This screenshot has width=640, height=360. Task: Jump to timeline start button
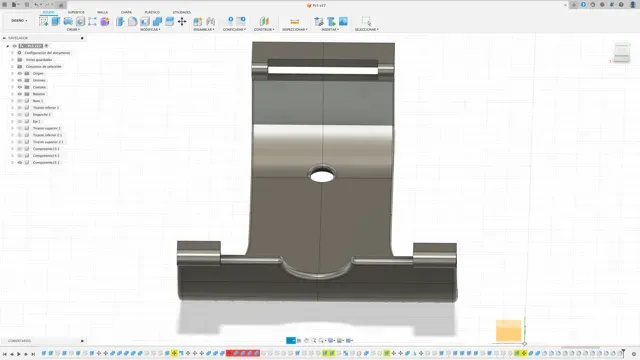click(x=5, y=354)
